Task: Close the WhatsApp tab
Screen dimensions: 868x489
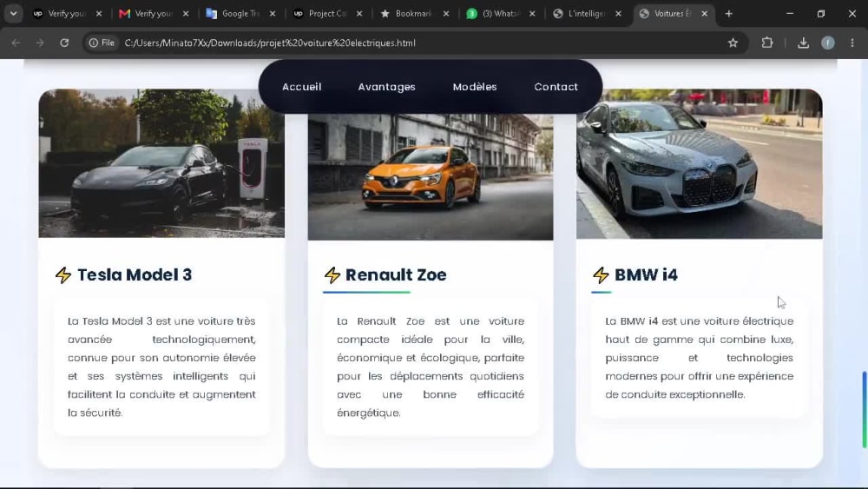Action: (x=532, y=14)
